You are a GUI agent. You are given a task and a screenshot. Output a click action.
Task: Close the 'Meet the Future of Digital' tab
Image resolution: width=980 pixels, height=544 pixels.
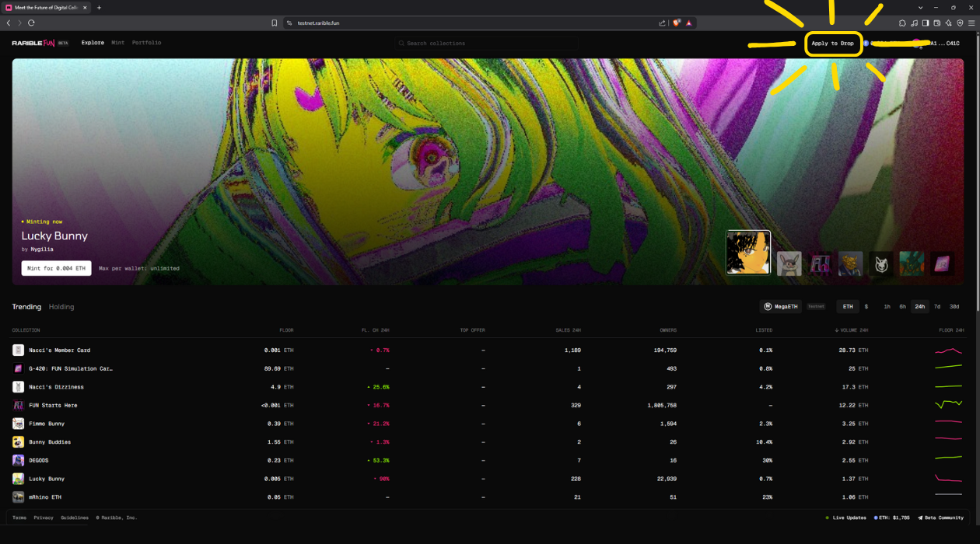pyautogui.click(x=86, y=8)
